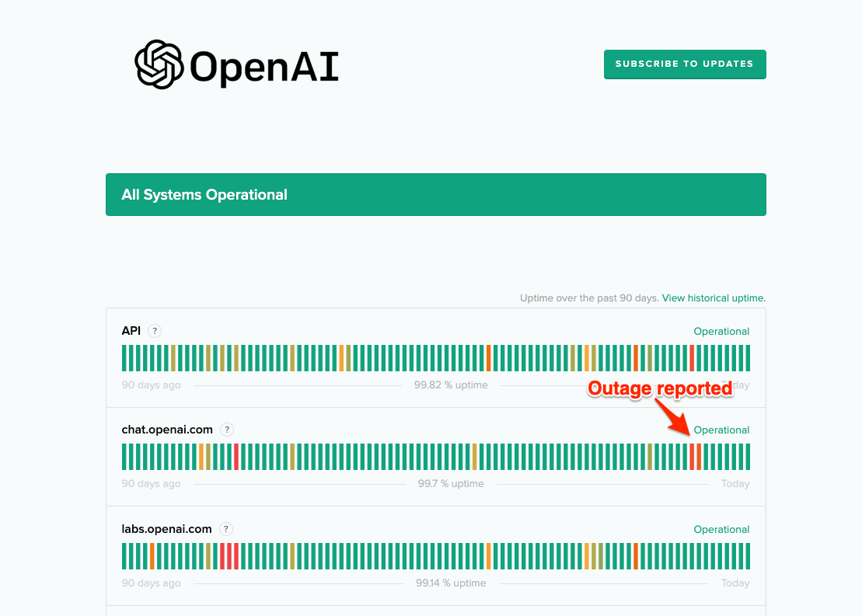Click the API help question mark icon
The width and height of the screenshot is (862, 616).
pos(155,331)
